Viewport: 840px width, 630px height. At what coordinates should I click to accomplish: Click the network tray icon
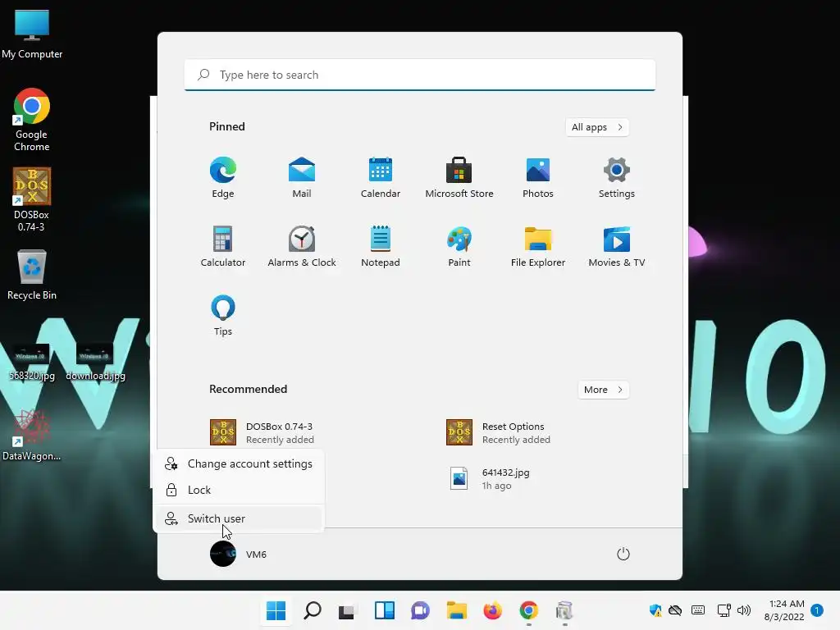724,610
